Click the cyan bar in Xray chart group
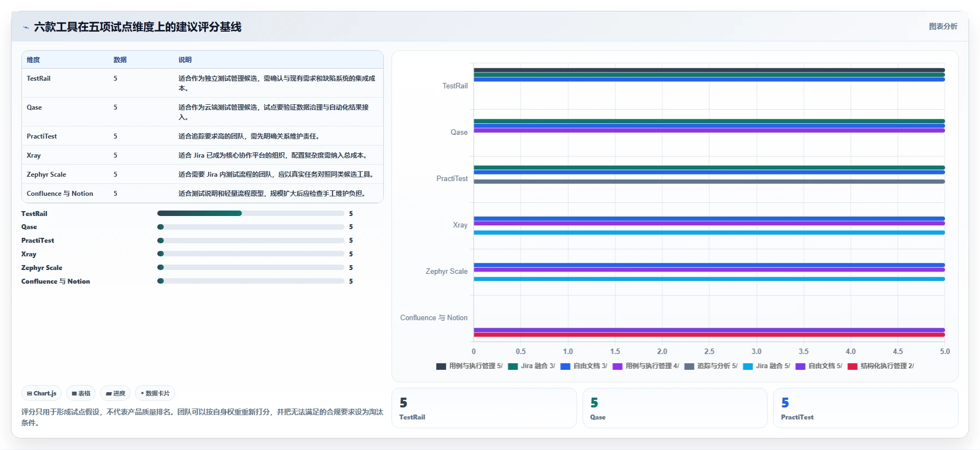 tap(709, 232)
